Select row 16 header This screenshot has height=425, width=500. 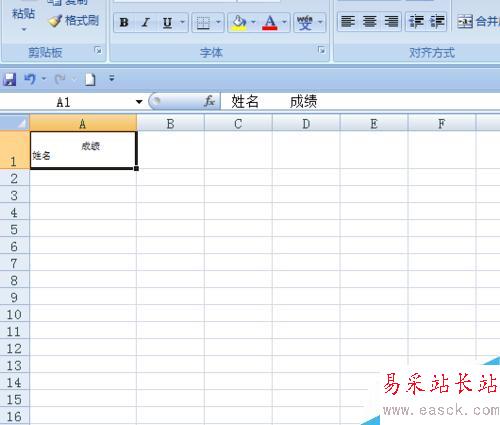point(15,416)
